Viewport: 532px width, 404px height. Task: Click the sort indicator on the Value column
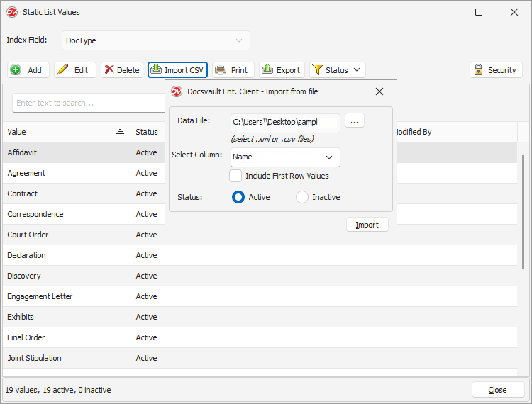pyautogui.click(x=120, y=132)
